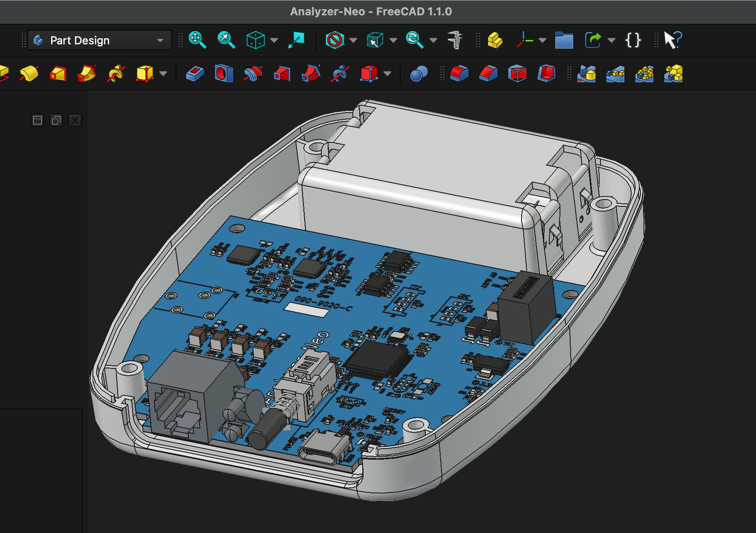Expand the draw style dropdown arrow
The height and width of the screenshot is (533, 756).
click(353, 40)
